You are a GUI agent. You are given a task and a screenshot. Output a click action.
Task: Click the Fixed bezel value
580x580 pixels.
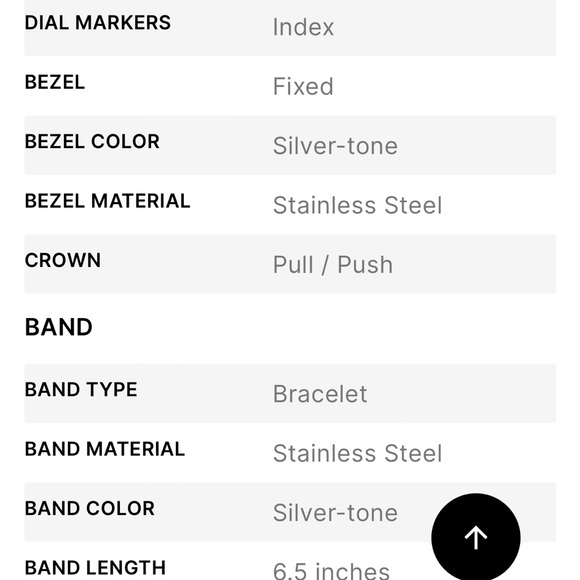[x=303, y=87]
